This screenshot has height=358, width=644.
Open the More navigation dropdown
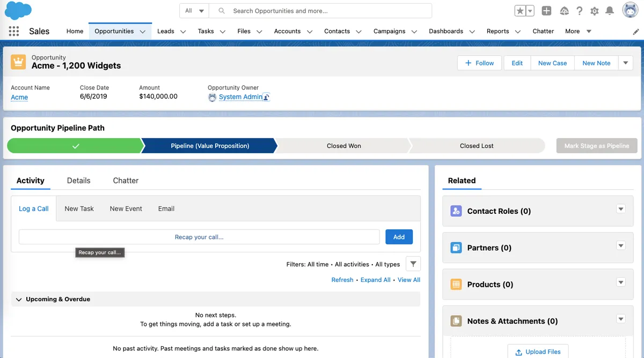point(578,31)
